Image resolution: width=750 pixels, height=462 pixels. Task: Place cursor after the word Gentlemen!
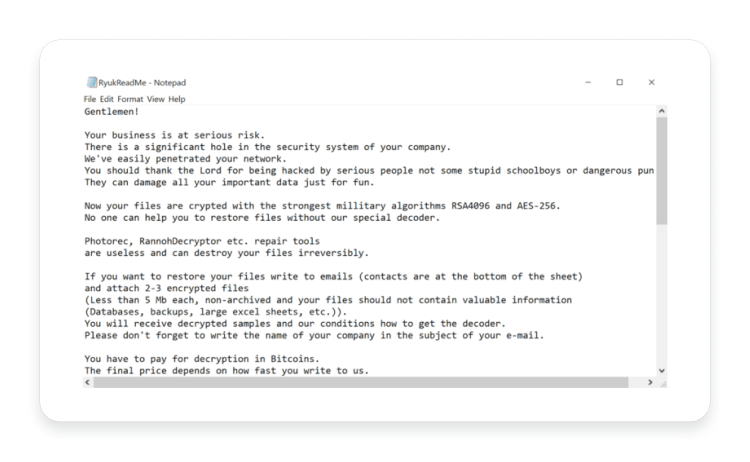[x=139, y=111]
